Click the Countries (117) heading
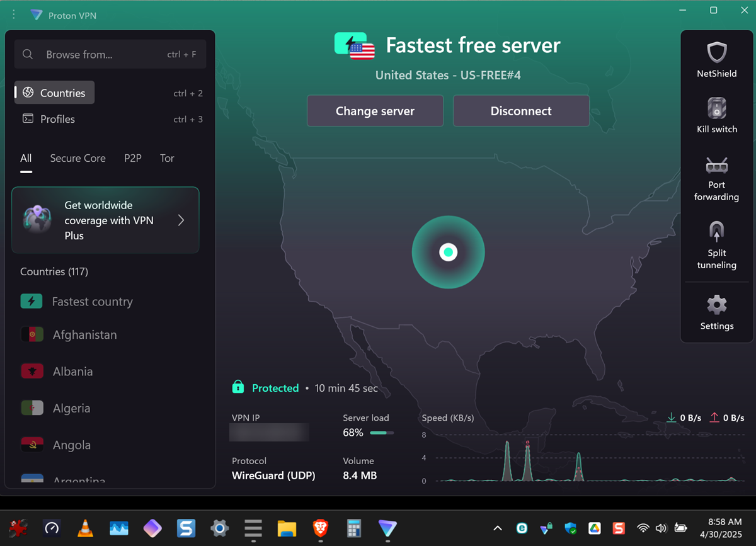The image size is (756, 546). (x=54, y=271)
